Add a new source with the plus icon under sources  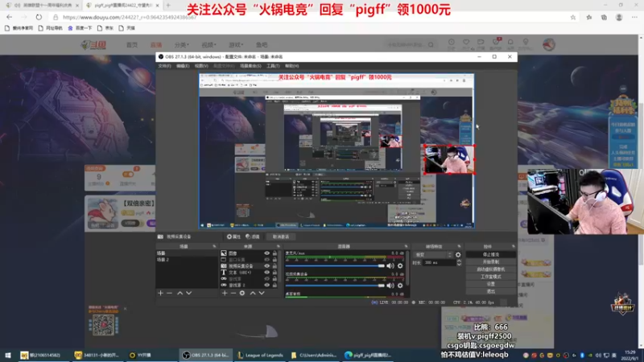225,293
